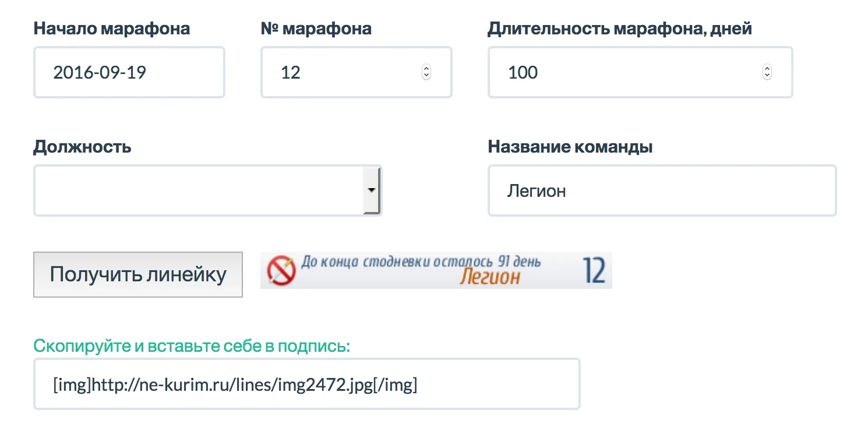This screenshot has height=431, width=868.
Task: Click the Название команды field containing Легион
Action: click(662, 190)
